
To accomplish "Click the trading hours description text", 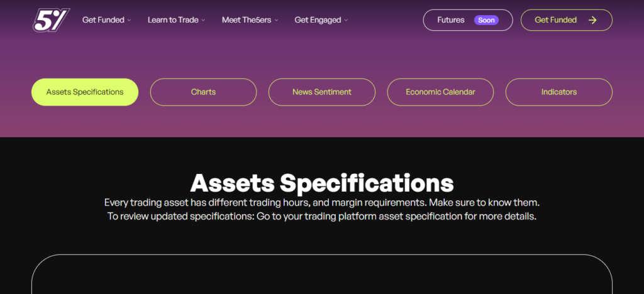I will [x=321, y=204].
